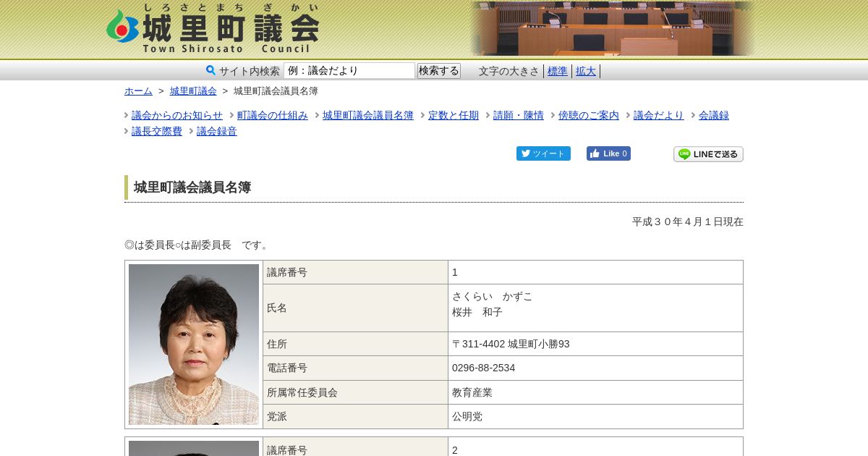Open 定数と任期 menu link
The image size is (868, 456).
[454, 115]
